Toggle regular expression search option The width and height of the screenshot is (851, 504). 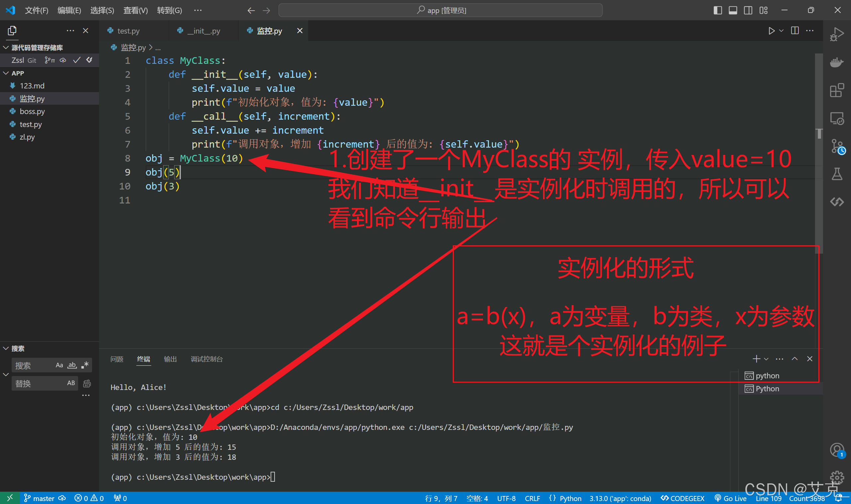click(x=85, y=365)
